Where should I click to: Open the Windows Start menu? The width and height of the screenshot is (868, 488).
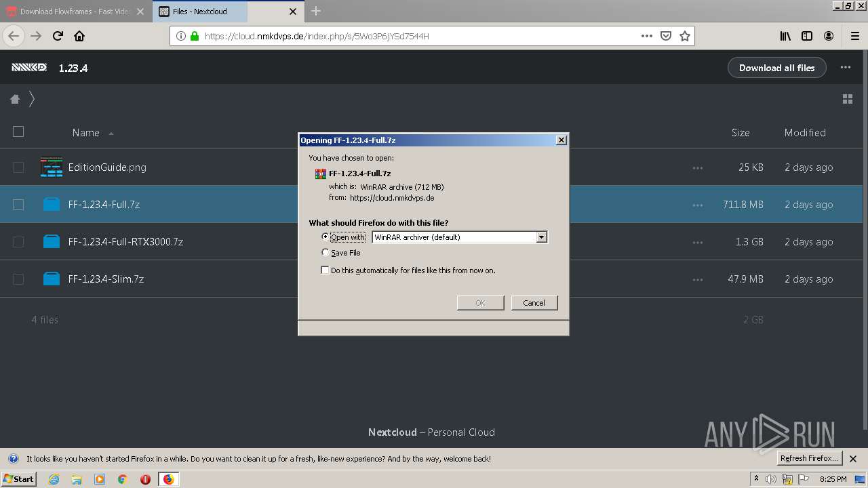[18, 479]
